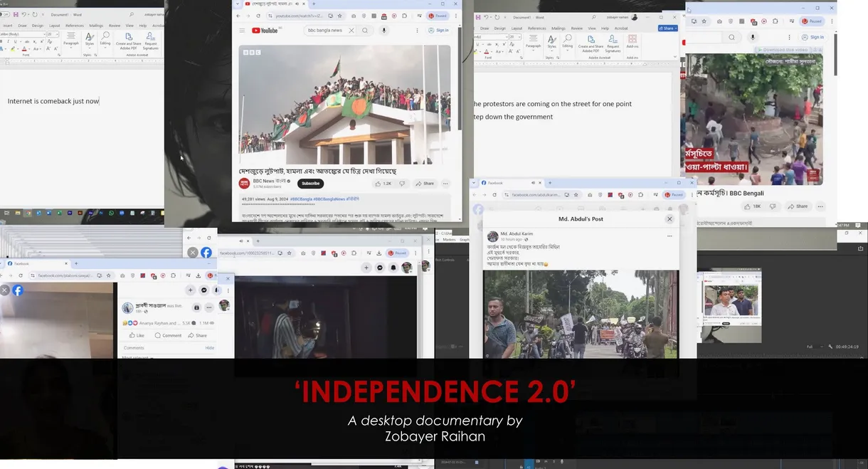868x469 pixels.
Task: Click the YouTube search box showing bbc bangla news
Action: point(324,30)
